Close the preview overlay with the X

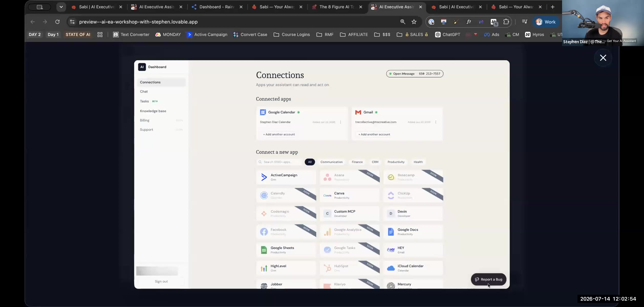coord(603,58)
